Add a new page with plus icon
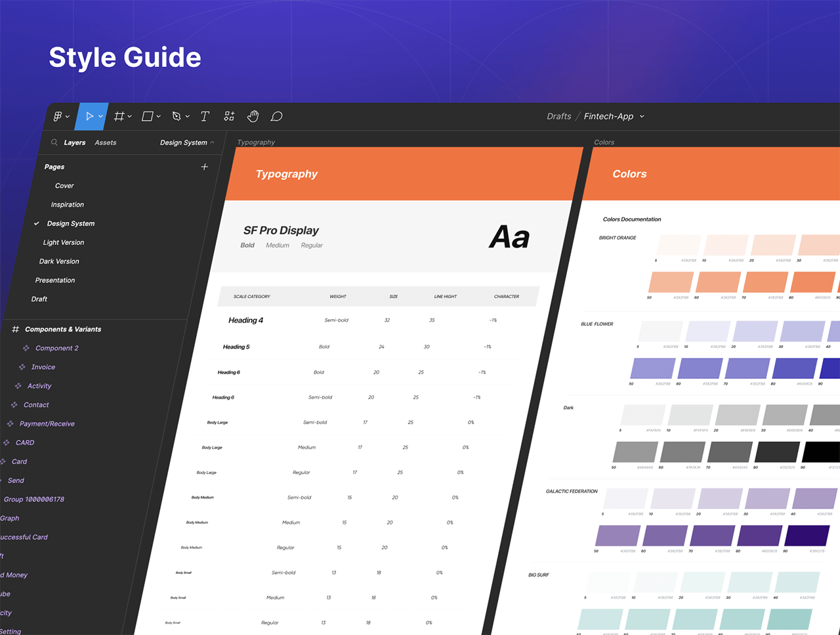840x635 pixels. pyautogui.click(x=204, y=167)
